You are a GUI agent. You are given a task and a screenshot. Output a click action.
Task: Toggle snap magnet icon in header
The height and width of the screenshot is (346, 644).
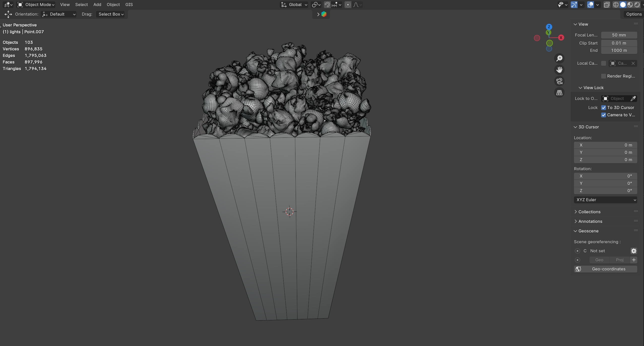(x=327, y=5)
